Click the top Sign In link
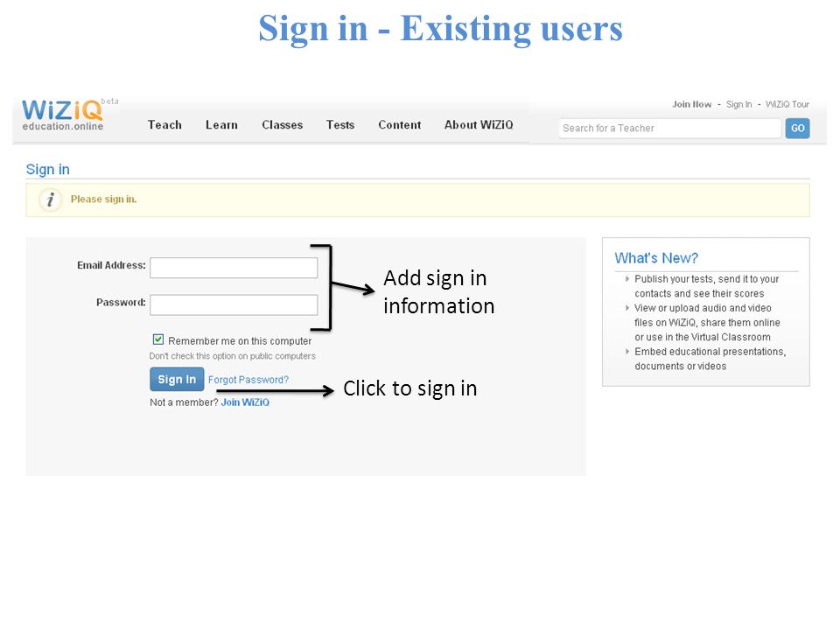This screenshot has width=840, height=630. click(738, 104)
